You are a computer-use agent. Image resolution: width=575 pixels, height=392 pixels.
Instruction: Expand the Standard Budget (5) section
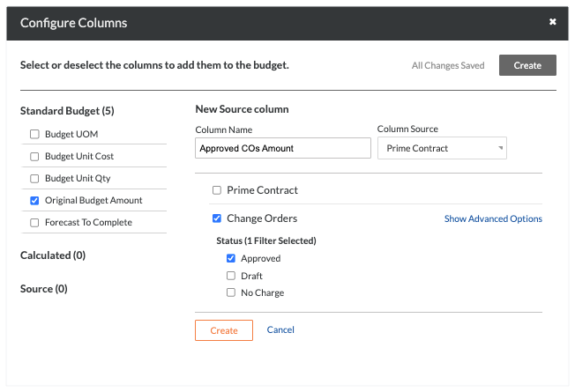click(67, 111)
